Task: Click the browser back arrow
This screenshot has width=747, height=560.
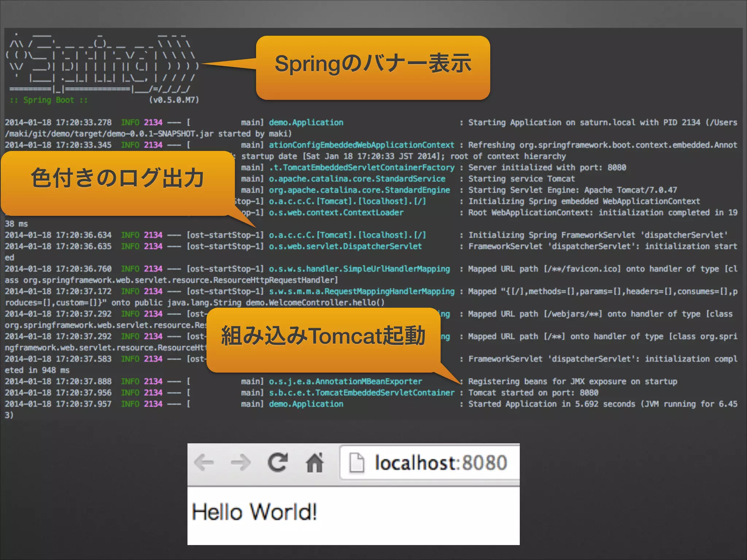Action: [x=204, y=463]
